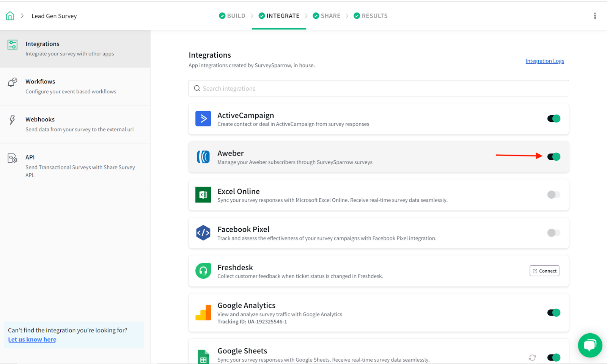The width and height of the screenshot is (607, 364).
Task: Focus the Search integrations field
Action: coord(379,88)
